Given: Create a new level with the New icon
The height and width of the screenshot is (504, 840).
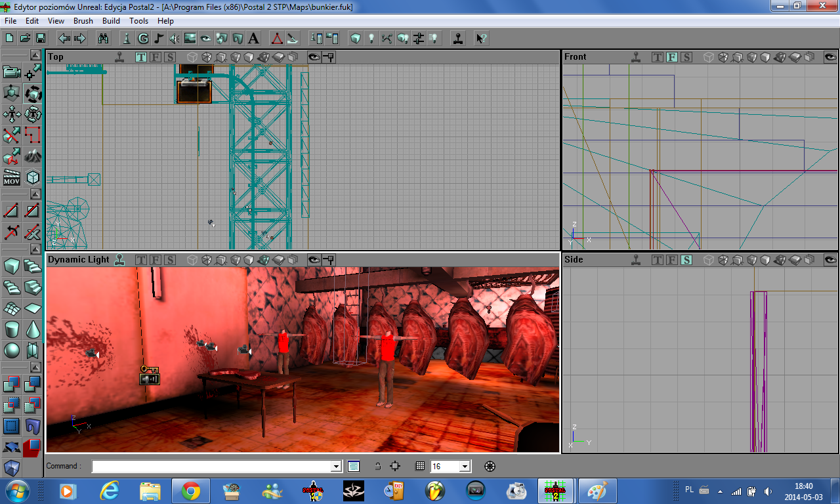Looking at the screenshot, I should tap(10, 38).
